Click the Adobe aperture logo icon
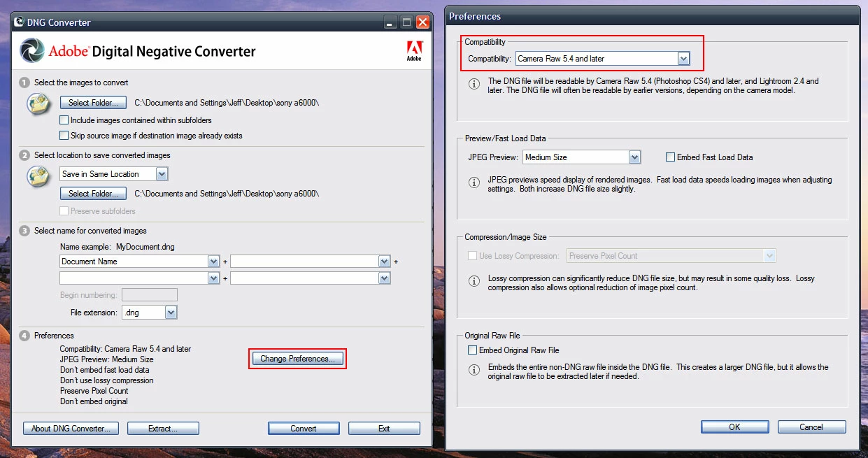The image size is (868, 458). click(32, 50)
